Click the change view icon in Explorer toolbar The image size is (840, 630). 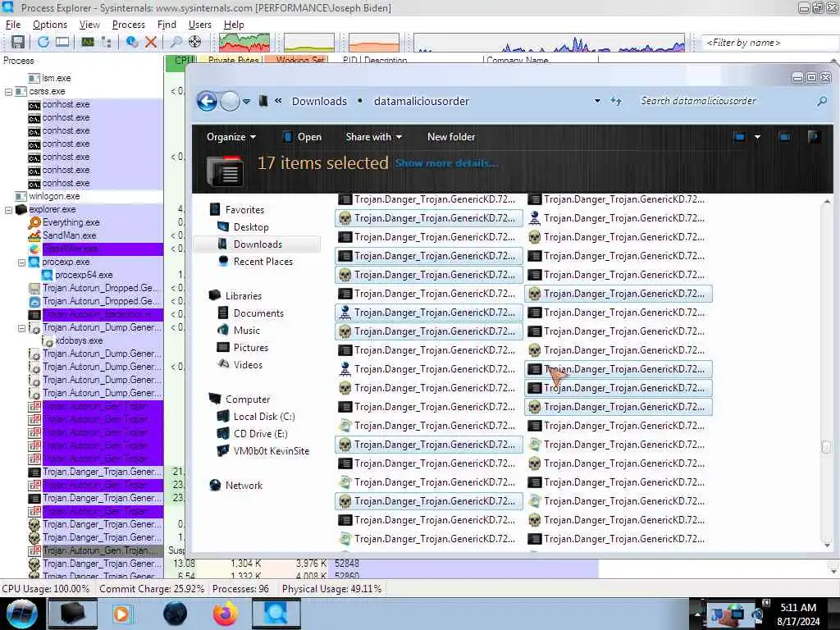tap(739, 137)
